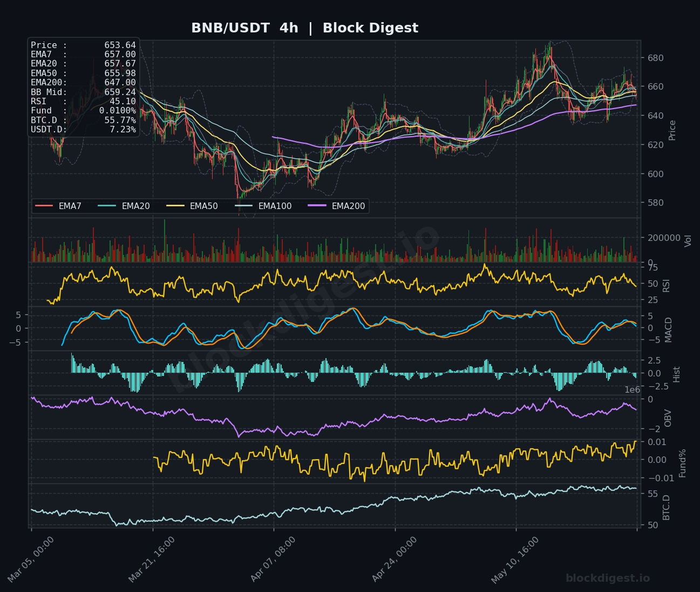Click the BB Mid 659.24 stats row
Image resolution: width=700 pixels, height=592 pixels.
click(83, 92)
